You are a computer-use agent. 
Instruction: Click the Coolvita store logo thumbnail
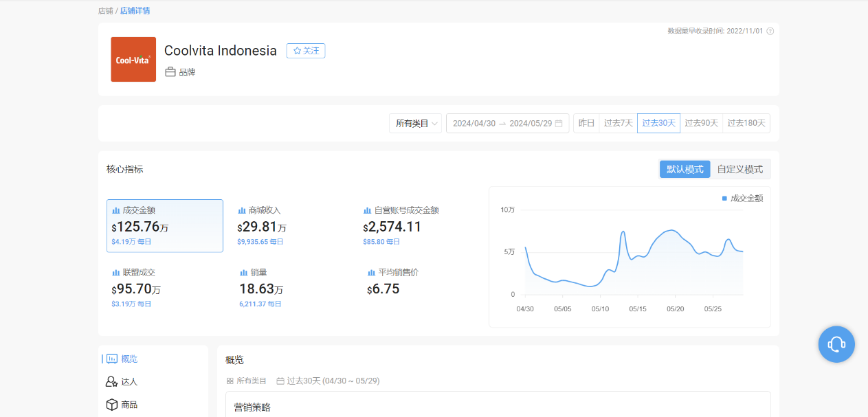coord(133,60)
